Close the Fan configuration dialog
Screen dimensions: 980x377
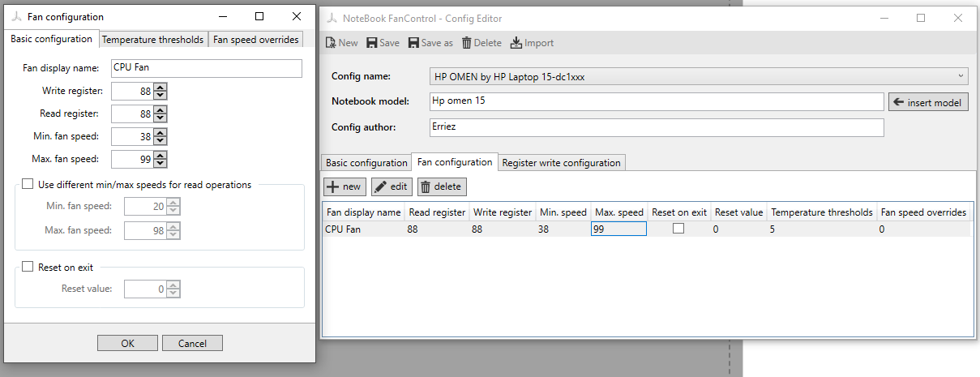click(297, 16)
